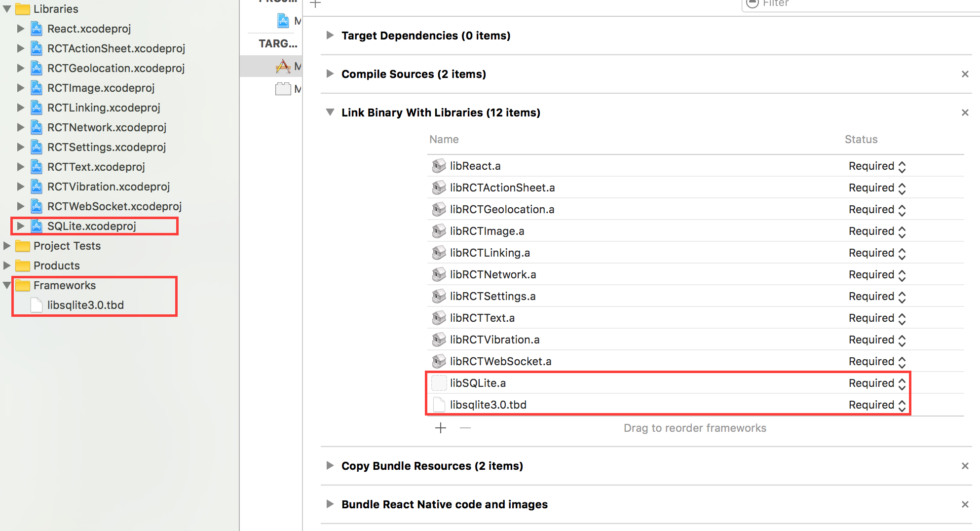The width and height of the screenshot is (980, 531).
Task: Click the Products folder icon
Action: pyautogui.click(x=23, y=265)
